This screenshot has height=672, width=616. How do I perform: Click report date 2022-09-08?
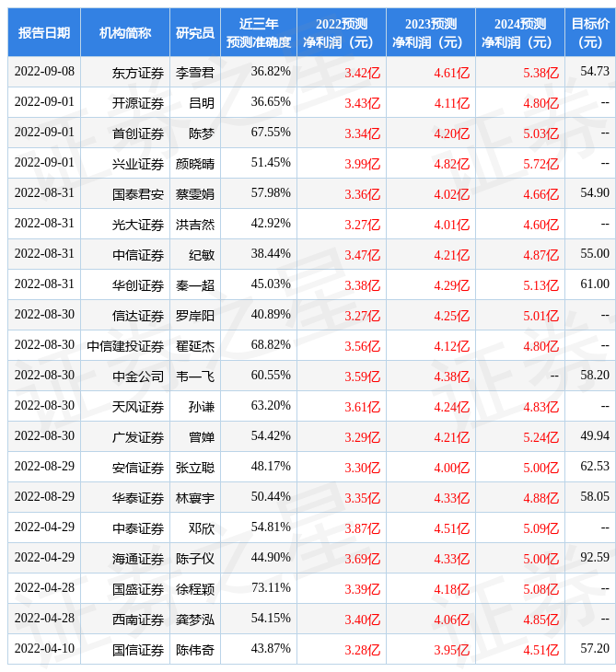[x=44, y=71]
